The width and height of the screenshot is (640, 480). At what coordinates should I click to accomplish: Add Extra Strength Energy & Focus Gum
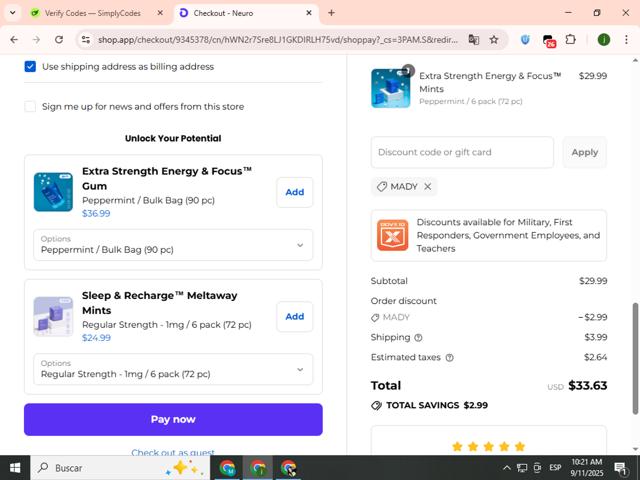click(x=295, y=192)
